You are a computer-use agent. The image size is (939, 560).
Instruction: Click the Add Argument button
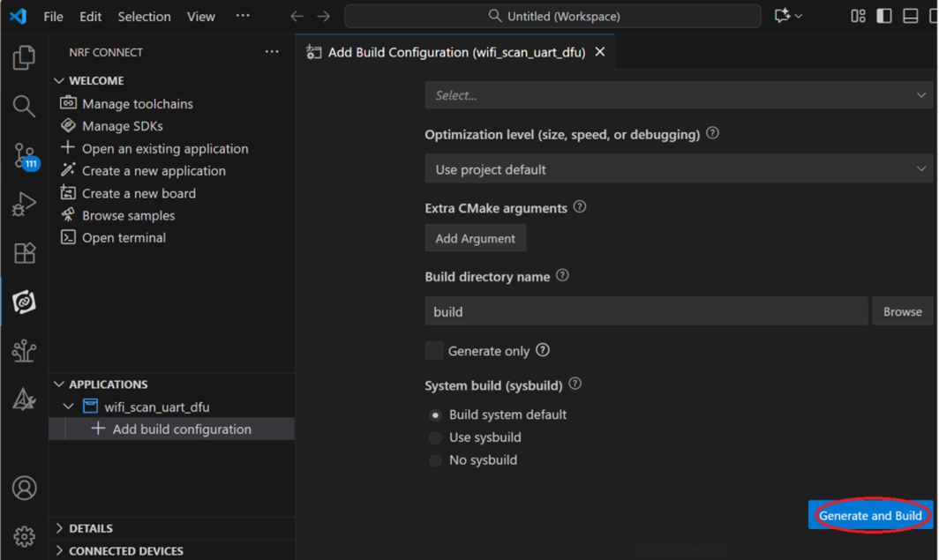tap(476, 238)
